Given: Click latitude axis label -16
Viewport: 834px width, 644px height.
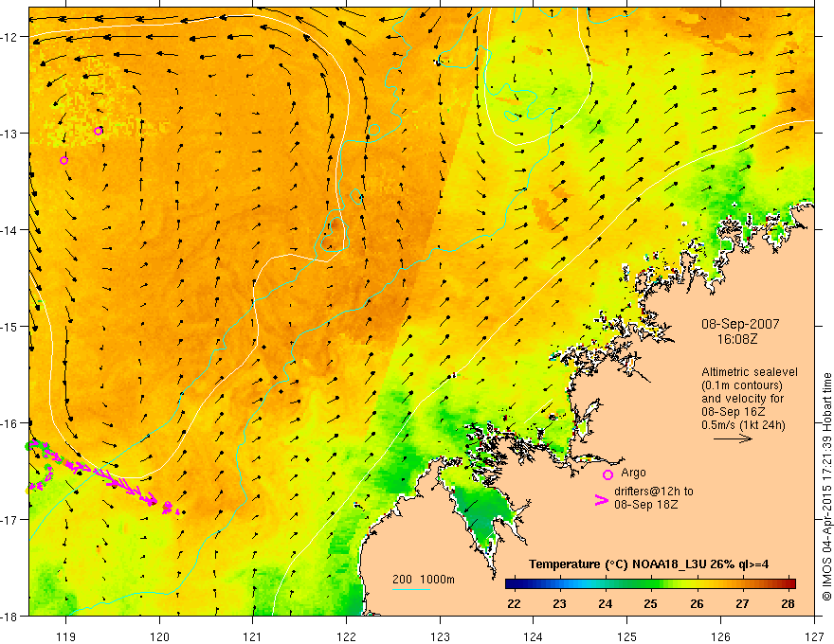Looking at the screenshot, I should tap(9, 423).
